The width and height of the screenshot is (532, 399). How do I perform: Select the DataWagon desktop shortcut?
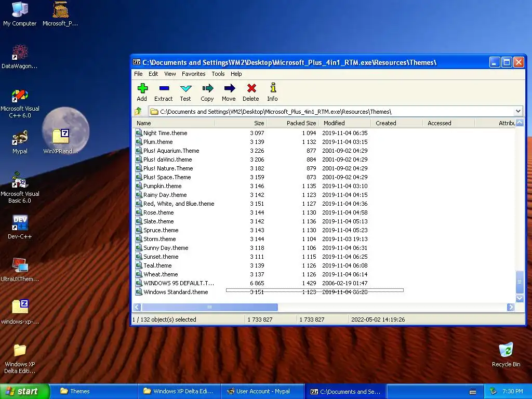coord(20,57)
